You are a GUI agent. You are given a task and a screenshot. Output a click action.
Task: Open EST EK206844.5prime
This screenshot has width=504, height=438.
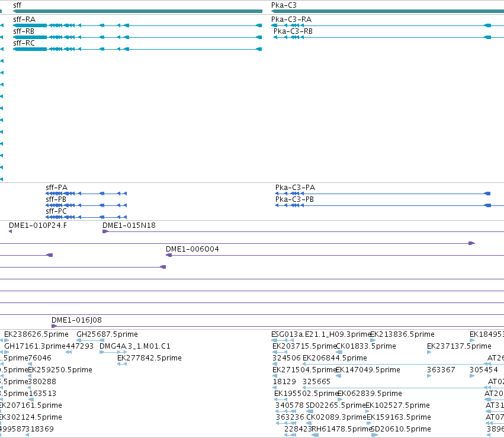click(x=335, y=358)
